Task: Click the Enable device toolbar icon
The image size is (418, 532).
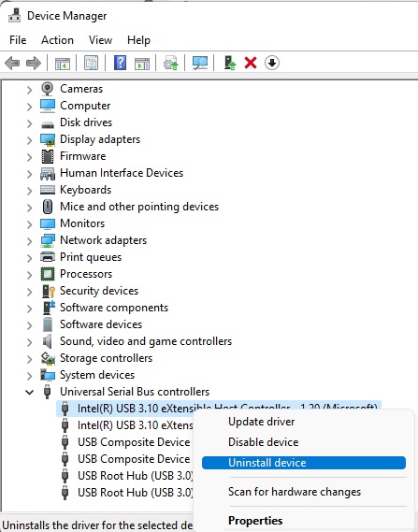Action: pyautogui.click(x=230, y=63)
